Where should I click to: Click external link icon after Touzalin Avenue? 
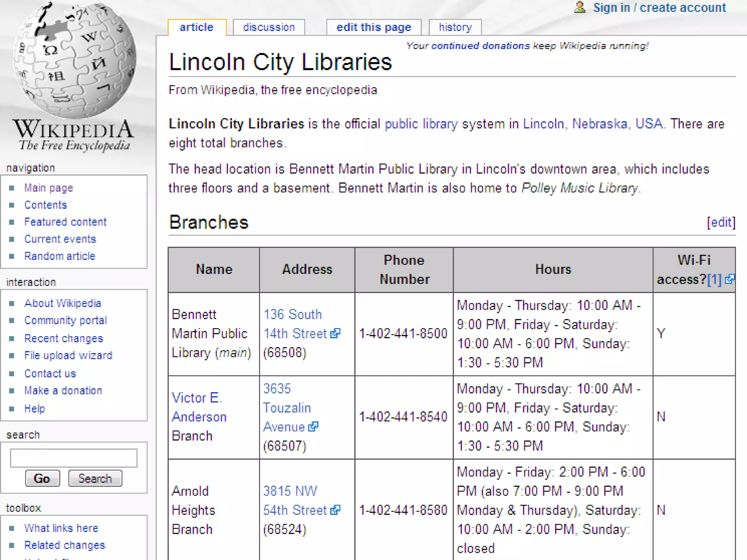click(x=313, y=427)
